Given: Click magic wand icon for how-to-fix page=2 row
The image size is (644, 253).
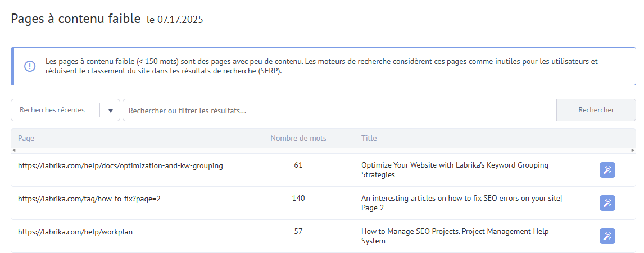Looking at the screenshot, I should (x=607, y=204).
